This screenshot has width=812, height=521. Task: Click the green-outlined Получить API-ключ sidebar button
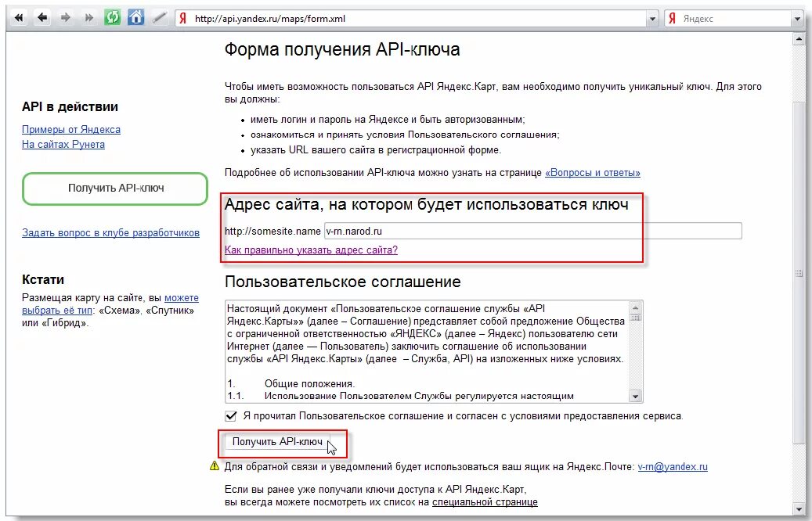[115, 189]
